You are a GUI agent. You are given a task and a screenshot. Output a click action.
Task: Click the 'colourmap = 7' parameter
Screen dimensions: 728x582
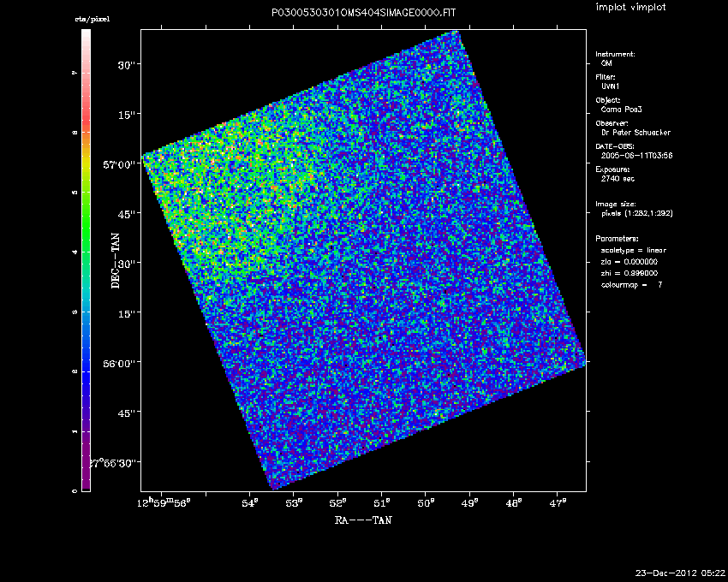[631, 285]
